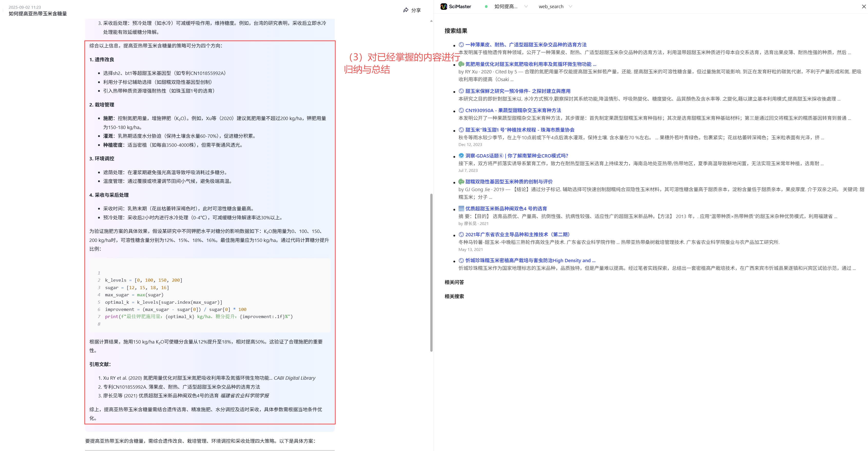The width and height of the screenshot is (868, 451).
Task: Click the green favicon beside the nitrogen fertilizer result
Action: (x=461, y=64)
